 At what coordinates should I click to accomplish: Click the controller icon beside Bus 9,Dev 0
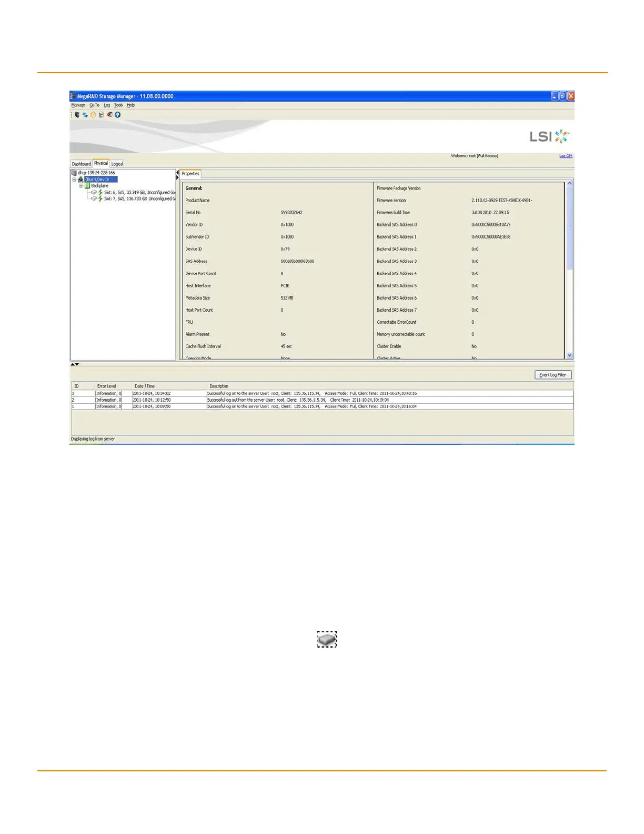pos(80,180)
